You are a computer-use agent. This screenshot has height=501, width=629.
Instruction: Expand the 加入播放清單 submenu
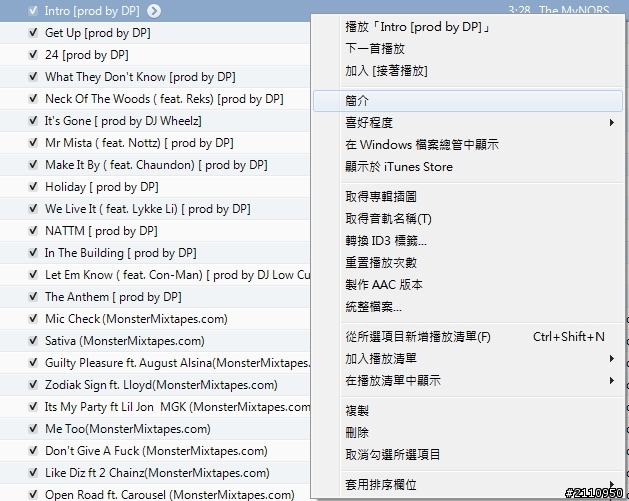468,359
